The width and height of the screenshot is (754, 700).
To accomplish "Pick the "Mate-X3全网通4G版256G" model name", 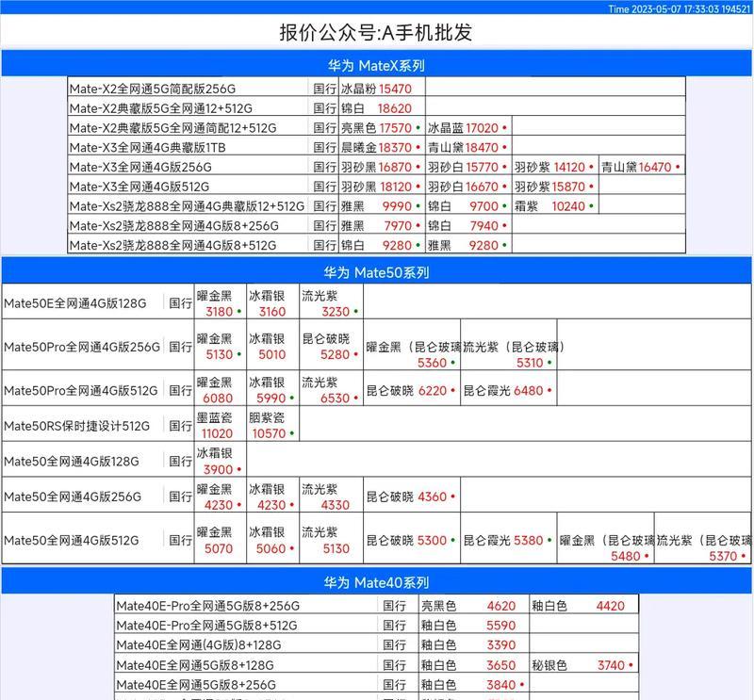I will pyautogui.click(x=140, y=167).
